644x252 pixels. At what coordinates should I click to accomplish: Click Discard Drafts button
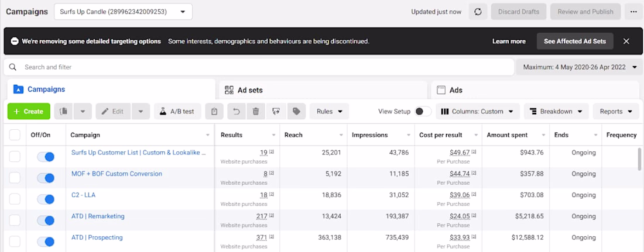click(519, 12)
